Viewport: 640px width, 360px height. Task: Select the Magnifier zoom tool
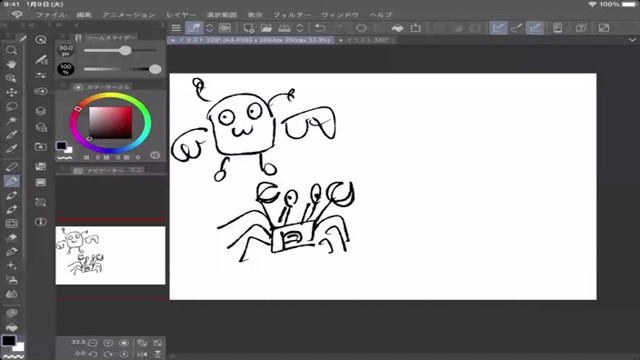pos(11,50)
